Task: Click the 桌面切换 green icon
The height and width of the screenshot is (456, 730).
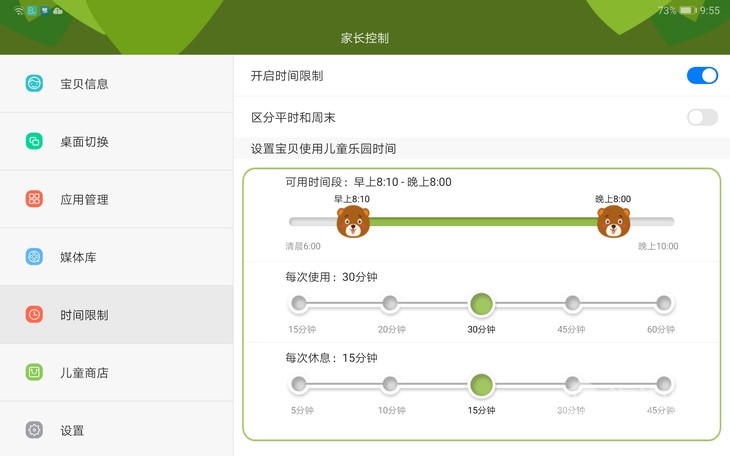Action: point(34,141)
